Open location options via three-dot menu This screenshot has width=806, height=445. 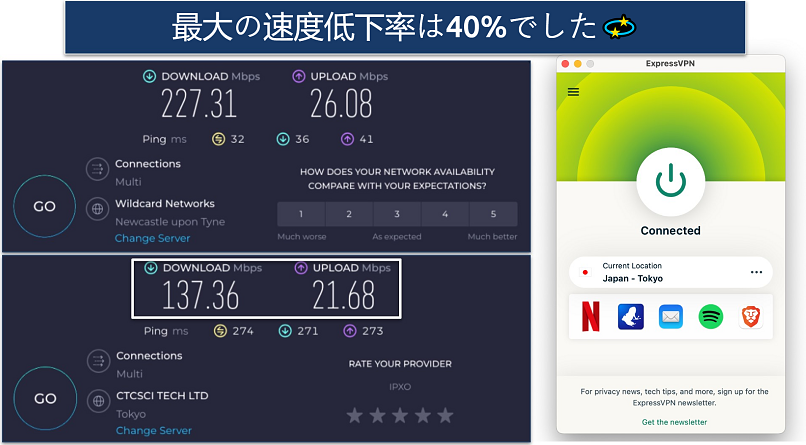756,272
